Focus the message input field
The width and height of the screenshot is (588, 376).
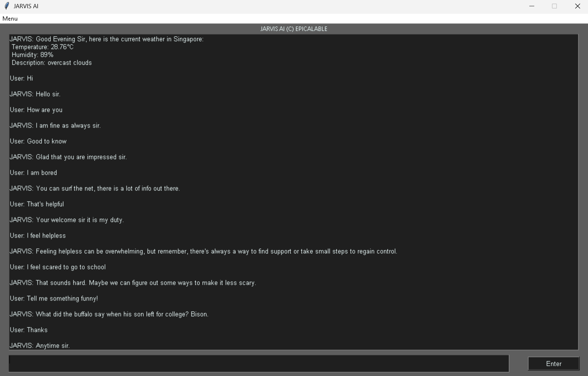[259, 364]
